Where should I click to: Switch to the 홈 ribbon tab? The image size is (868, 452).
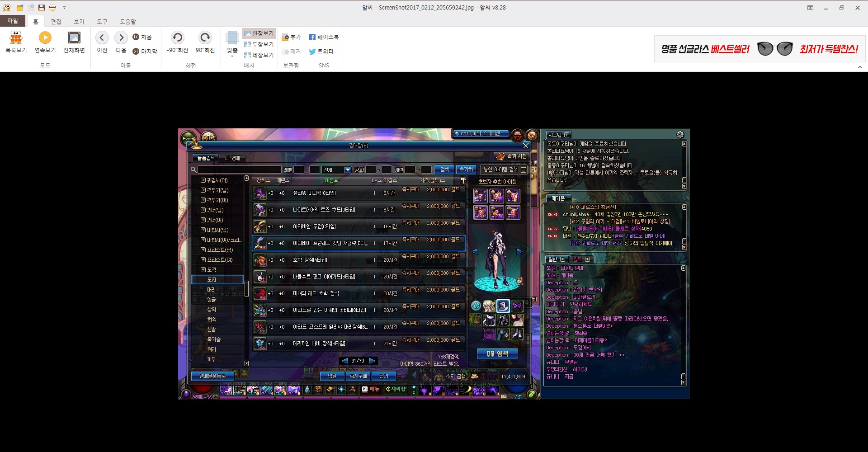[36, 21]
